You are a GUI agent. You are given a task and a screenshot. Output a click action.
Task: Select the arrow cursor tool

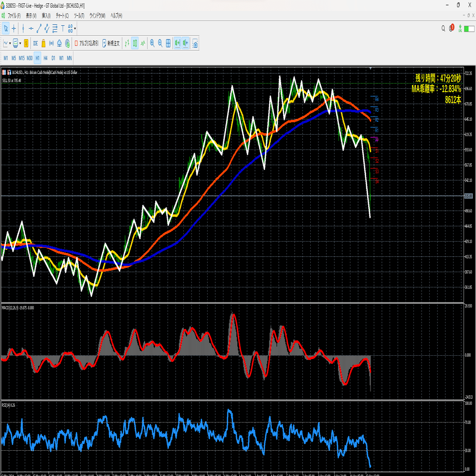6,29
